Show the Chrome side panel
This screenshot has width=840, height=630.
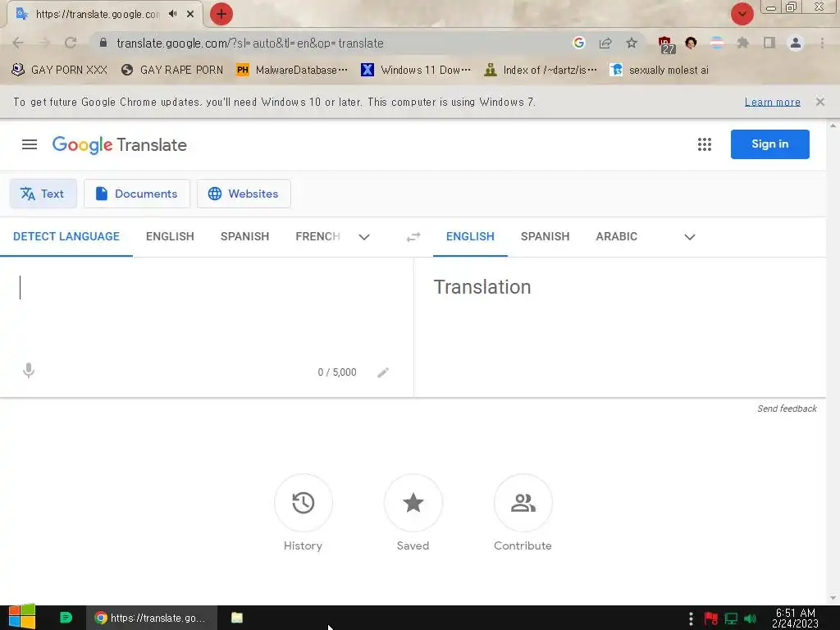point(769,43)
